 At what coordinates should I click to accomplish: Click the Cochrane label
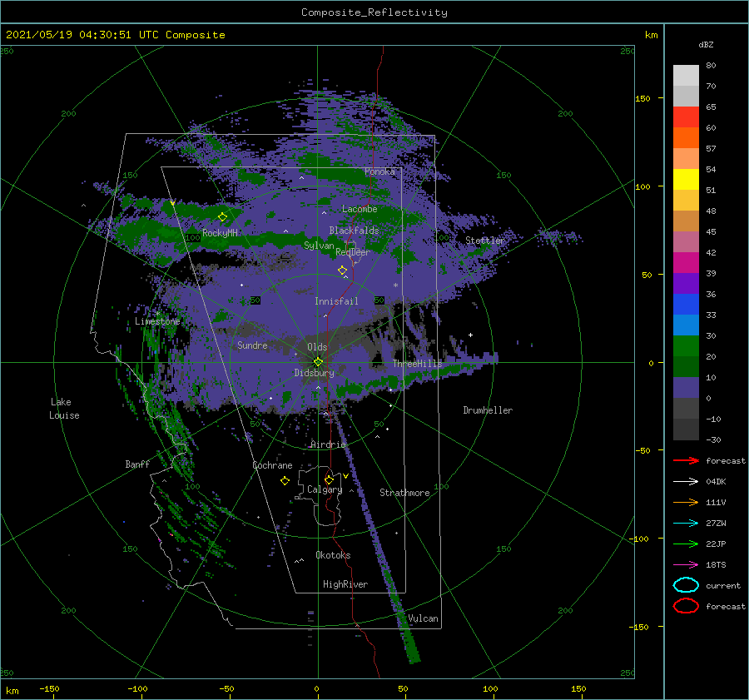272,465
